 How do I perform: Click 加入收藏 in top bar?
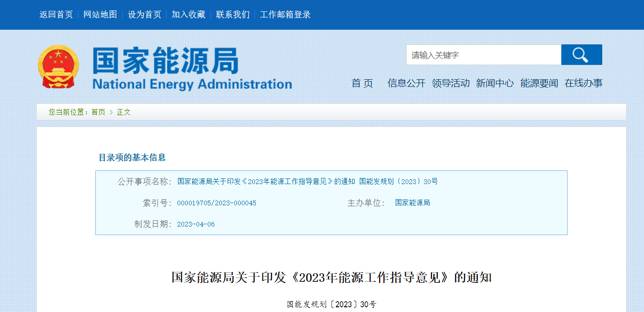(188, 15)
